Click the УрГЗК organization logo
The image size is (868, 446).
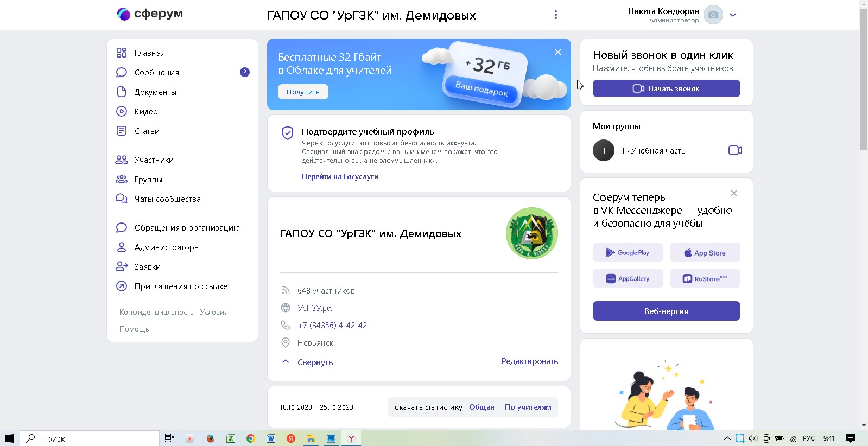(532, 233)
